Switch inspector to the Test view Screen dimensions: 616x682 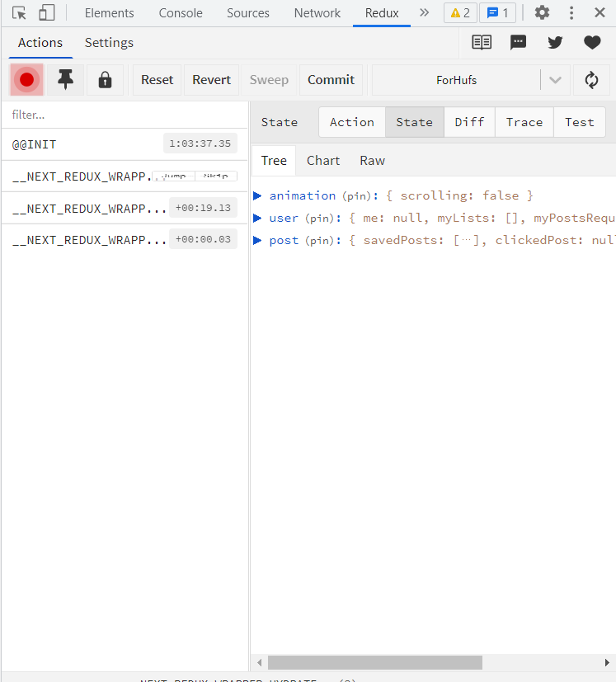point(580,122)
